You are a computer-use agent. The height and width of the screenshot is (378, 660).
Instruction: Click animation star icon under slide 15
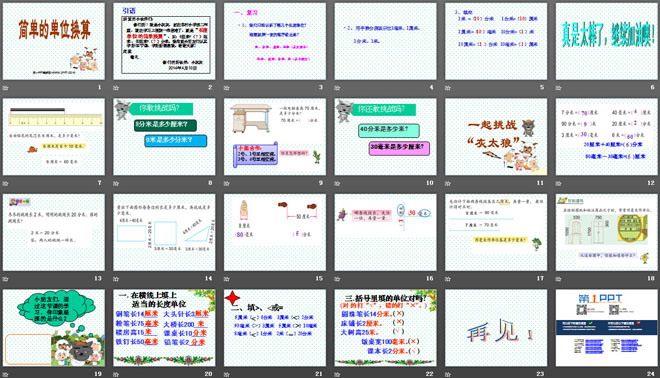227,279
